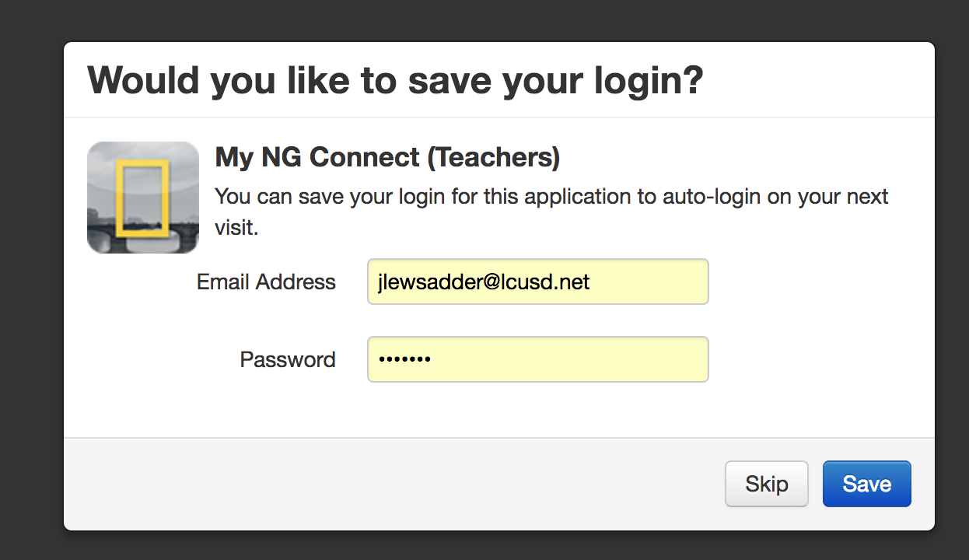Focus the Password input field
The height and width of the screenshot is (560, 969).
click(538, 359)
